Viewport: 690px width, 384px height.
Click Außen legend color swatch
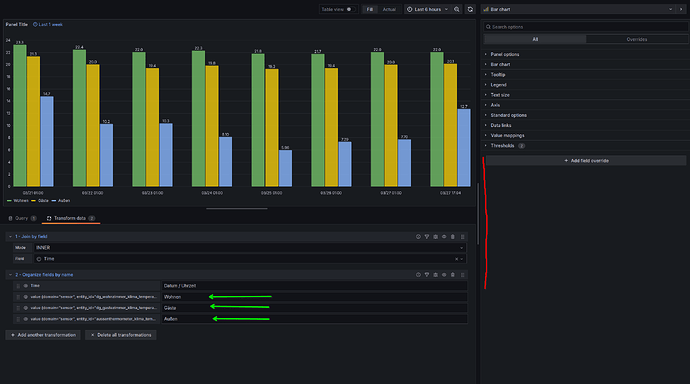(x=54, y=201)
